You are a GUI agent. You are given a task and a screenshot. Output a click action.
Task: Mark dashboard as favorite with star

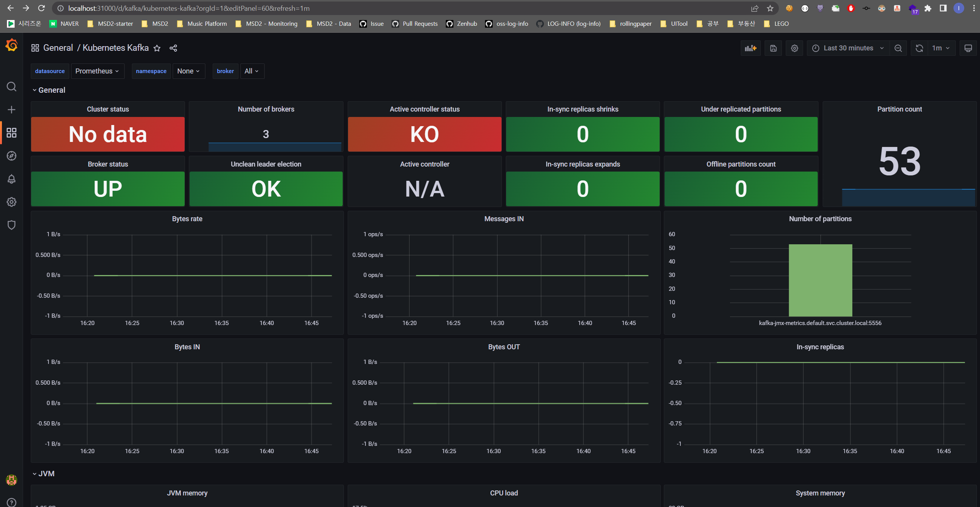click(x=157, y=48)
